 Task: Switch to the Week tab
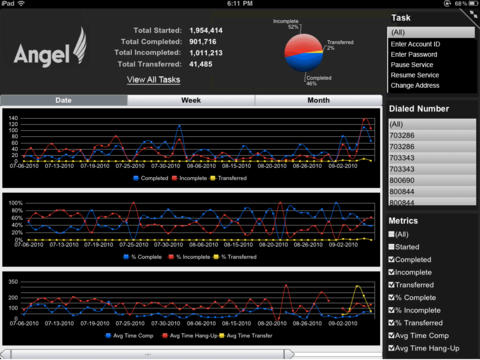(191, 100)
